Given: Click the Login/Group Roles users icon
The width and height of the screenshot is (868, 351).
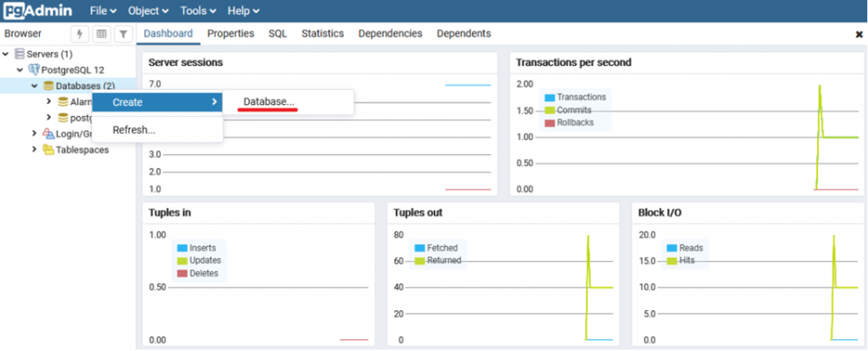Looking at the screenshot, I should click(x=48, y=134).
